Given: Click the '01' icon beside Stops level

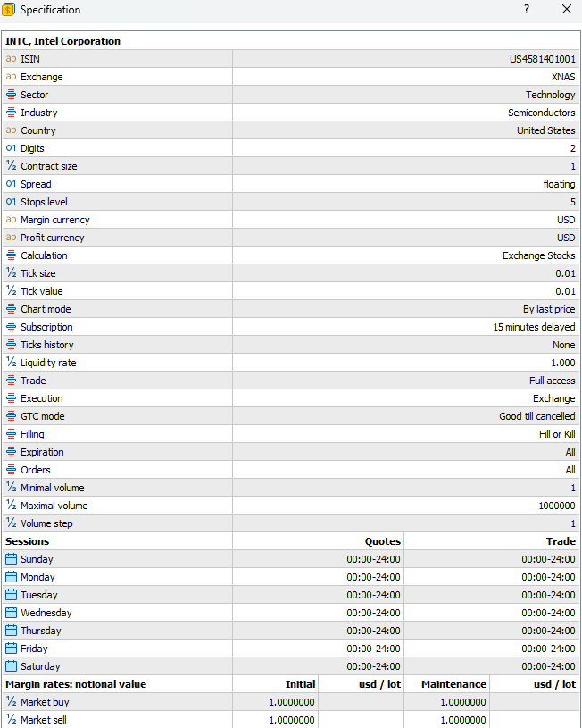Looking at the screenshot, I should coord(11,202).
